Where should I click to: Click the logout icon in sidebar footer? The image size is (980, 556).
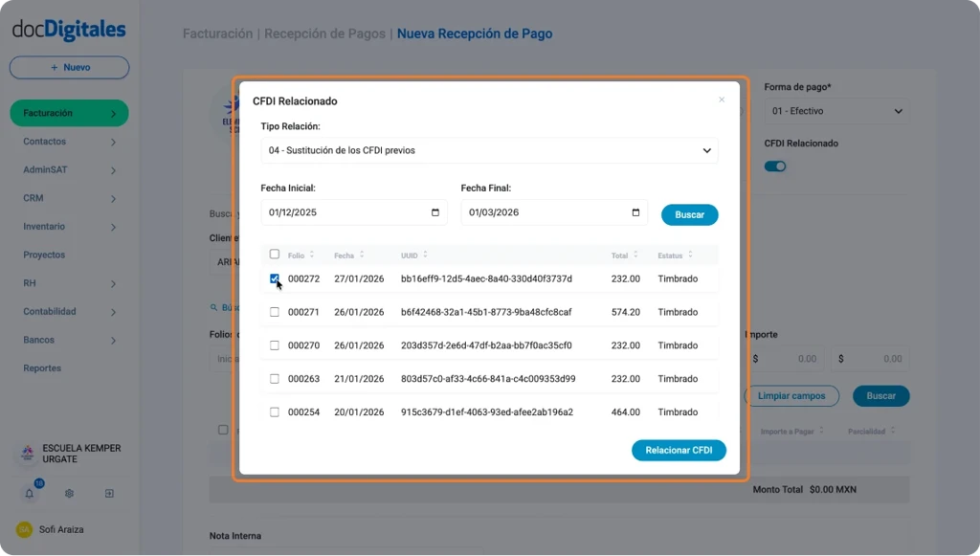point(109,494)
